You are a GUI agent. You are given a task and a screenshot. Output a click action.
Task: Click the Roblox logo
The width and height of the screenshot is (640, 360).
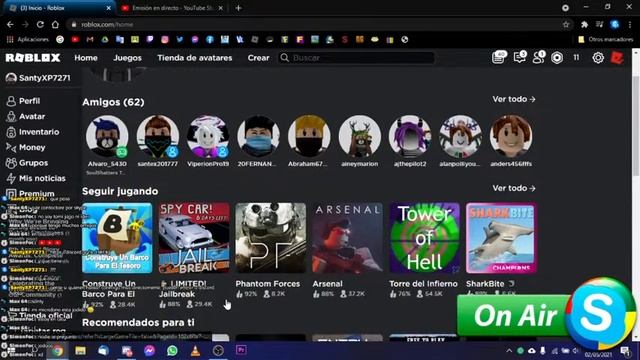(33, 58)
